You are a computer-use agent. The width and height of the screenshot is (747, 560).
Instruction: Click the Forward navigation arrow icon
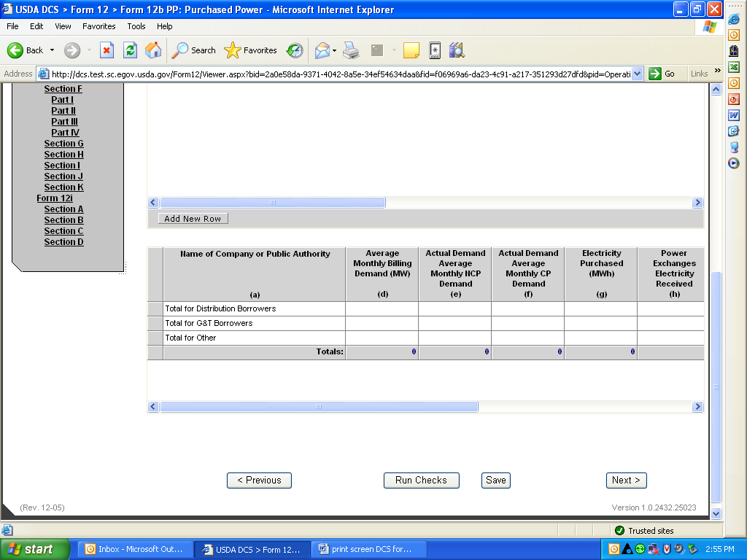click(72, 50)
